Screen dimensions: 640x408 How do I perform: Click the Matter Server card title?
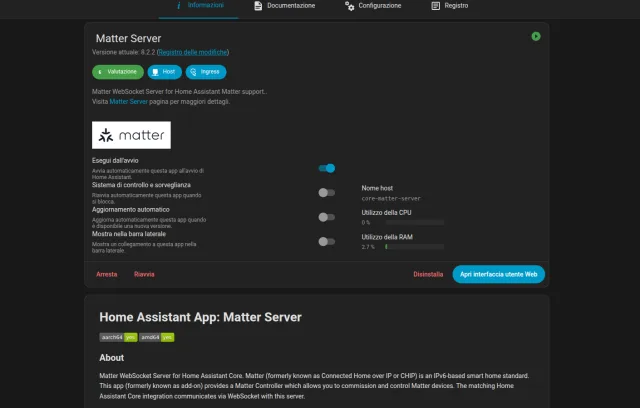[x=128, y=38]
